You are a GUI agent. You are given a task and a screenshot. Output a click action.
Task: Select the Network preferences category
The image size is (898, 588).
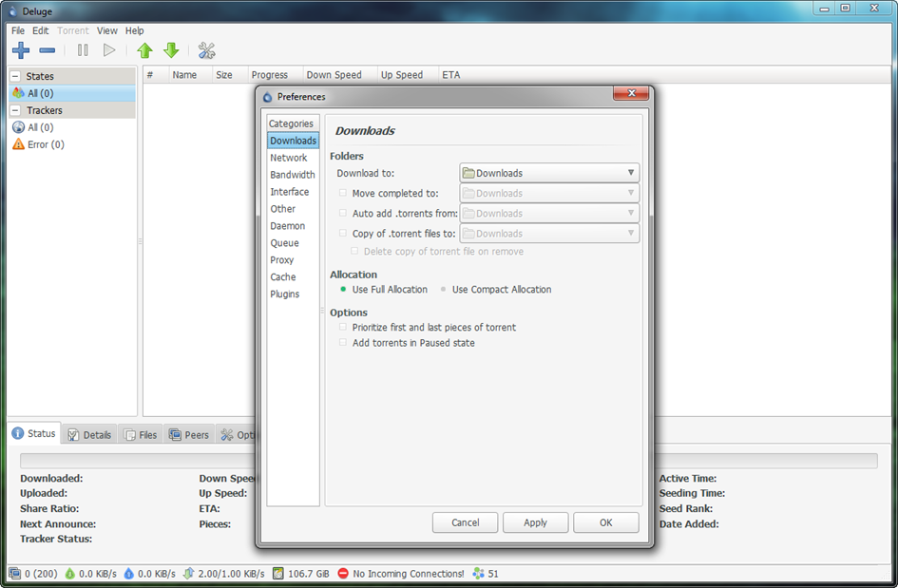(293, 158)
